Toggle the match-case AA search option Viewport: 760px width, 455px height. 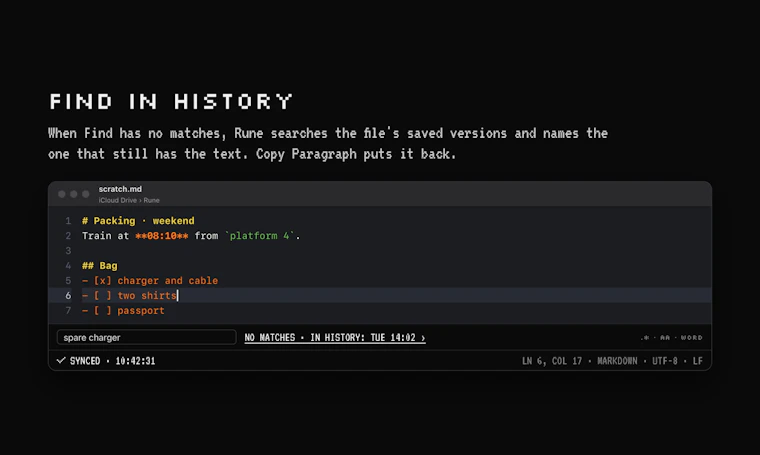pos(665,338)
